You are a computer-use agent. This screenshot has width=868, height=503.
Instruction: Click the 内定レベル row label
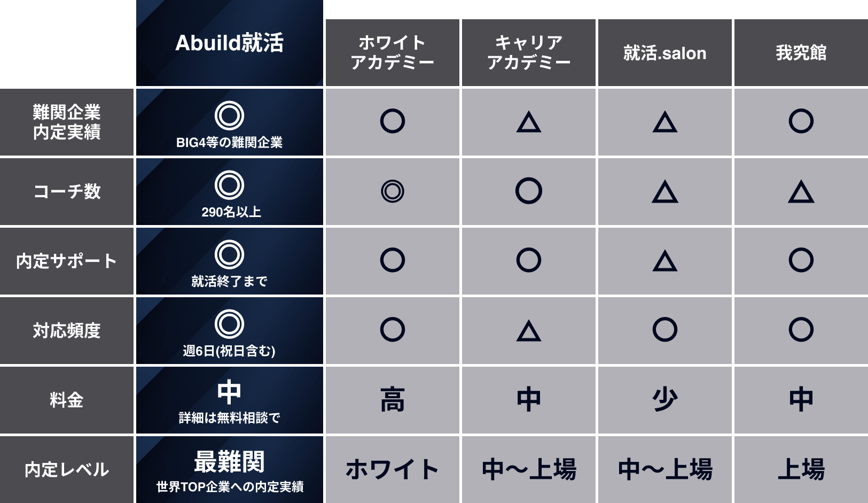click(67, 469)
